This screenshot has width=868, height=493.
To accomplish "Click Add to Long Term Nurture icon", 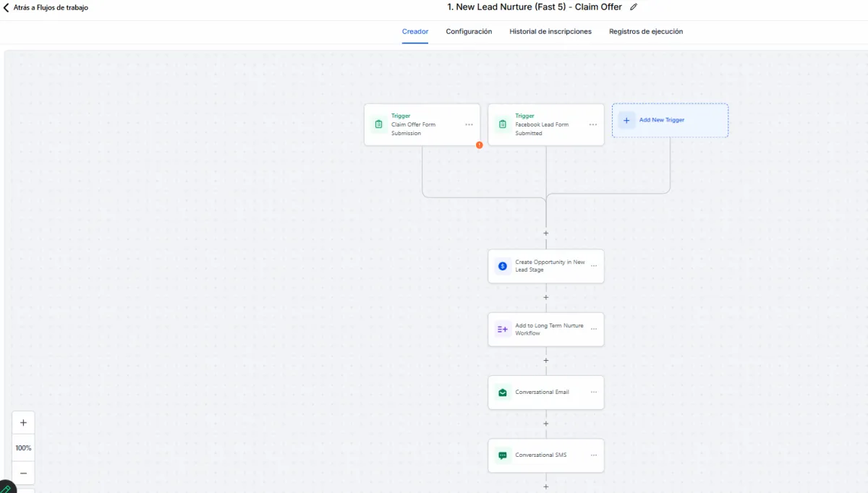I will (503, 329).
